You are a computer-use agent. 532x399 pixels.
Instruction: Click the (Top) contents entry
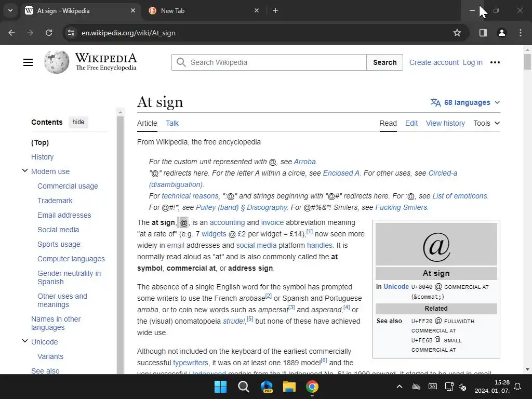[40, 142]
